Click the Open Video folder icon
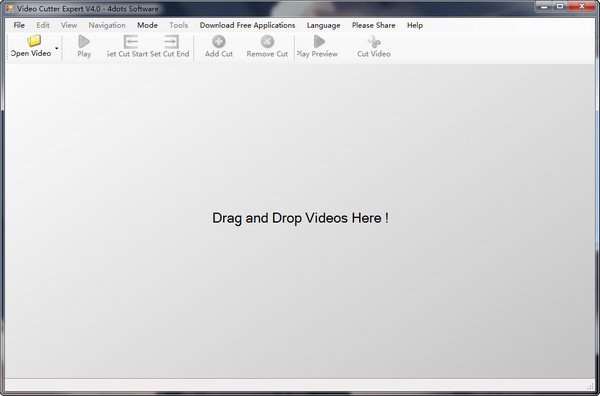Screen dimensions: 600x396 point(34,41)
